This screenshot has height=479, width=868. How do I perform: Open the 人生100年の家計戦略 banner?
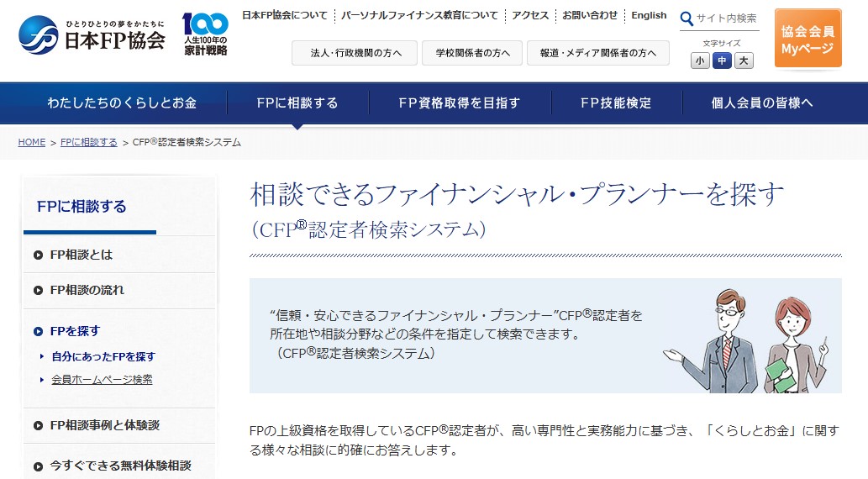pos(205,34)
